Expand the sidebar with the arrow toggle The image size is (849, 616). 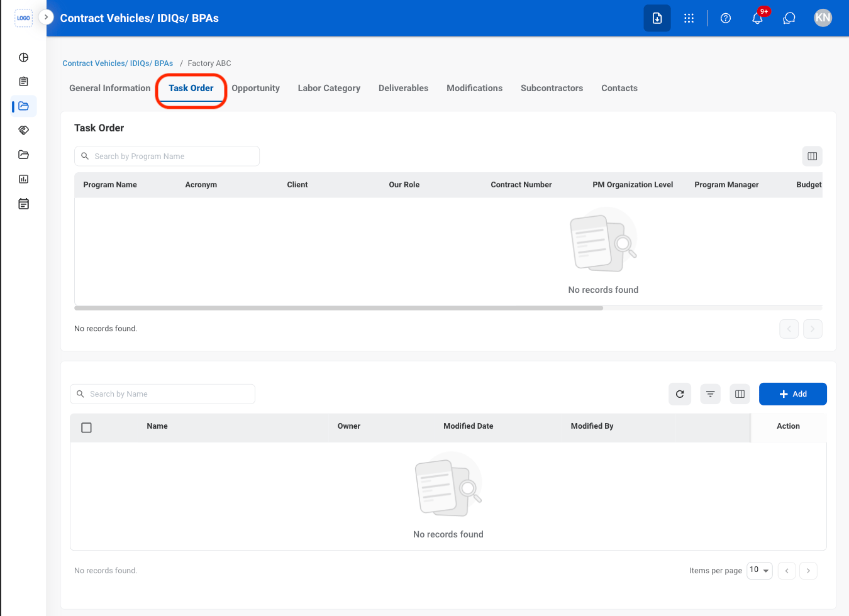(x=46, y=17)
